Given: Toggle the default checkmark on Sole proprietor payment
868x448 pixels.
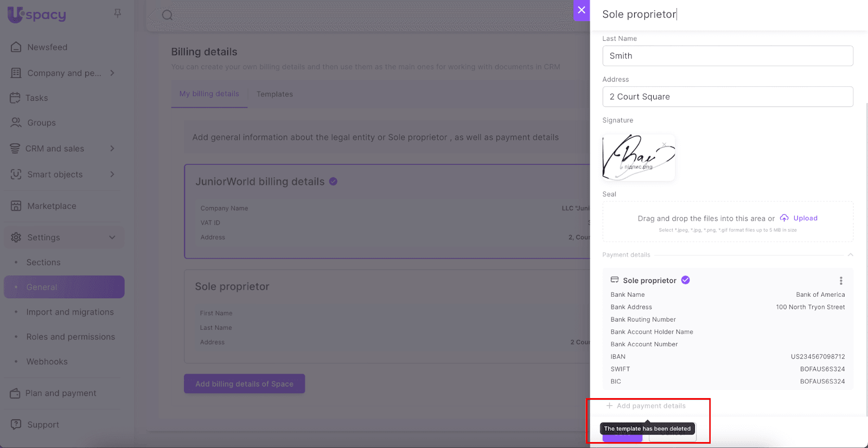Looking at the screenshot, I should (x=686, y=280).
